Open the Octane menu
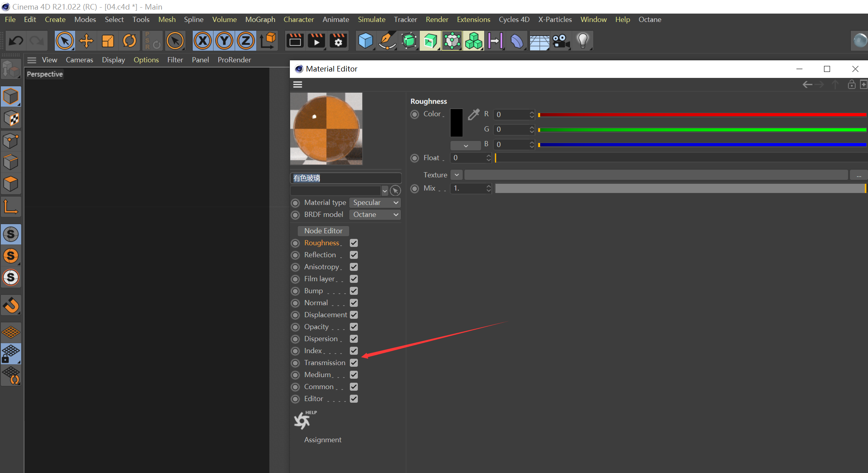The width and height of the screenshot is (868, 473). (x=649, y=20)
